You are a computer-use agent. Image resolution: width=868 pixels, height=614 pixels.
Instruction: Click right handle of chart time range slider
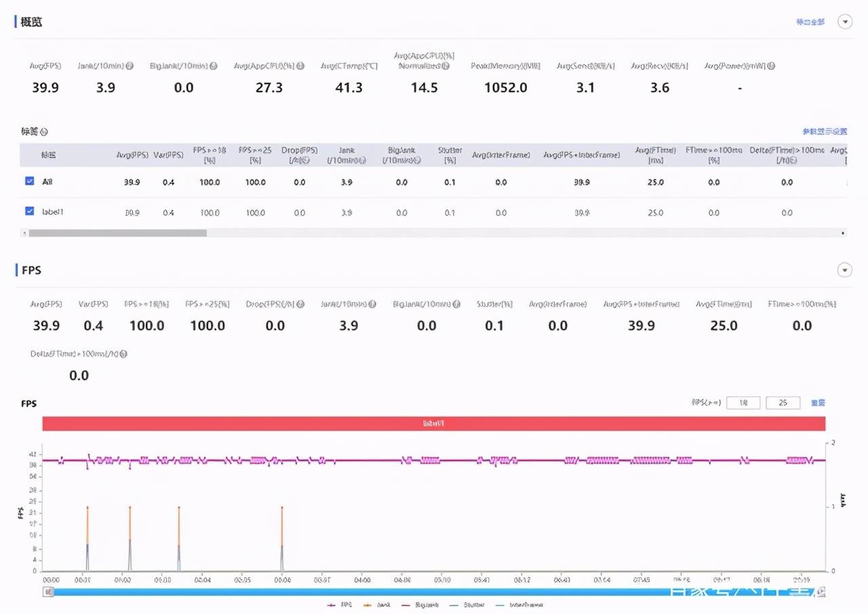[822, 592]
